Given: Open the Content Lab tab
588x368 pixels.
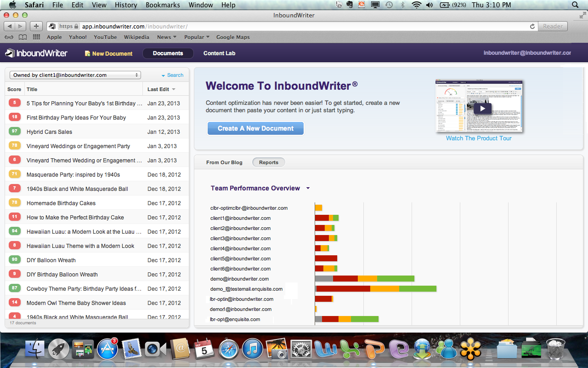Looking at the screenshot, I should click(x=219, y=53).
